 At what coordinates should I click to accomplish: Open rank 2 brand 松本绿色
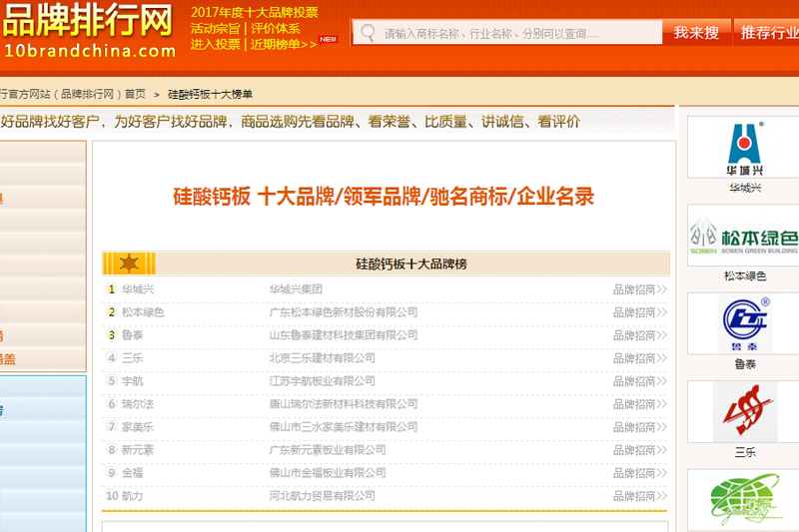click(x=143, y=312)
